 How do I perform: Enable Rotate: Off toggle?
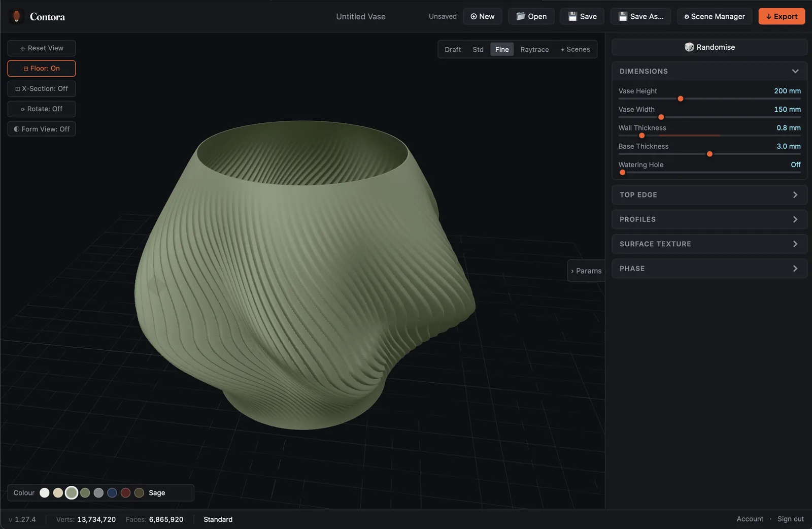(x=42, y=109)
